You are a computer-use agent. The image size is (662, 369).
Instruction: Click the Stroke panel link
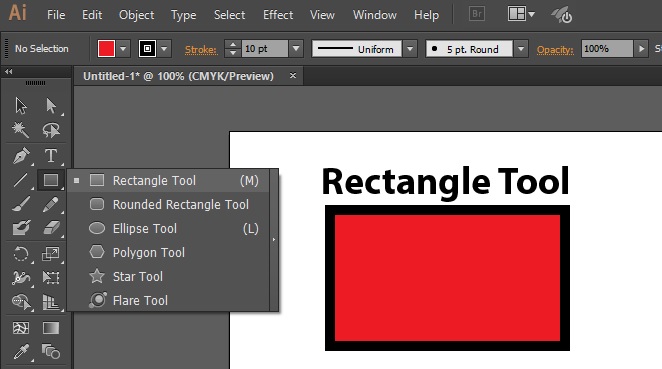201,50
